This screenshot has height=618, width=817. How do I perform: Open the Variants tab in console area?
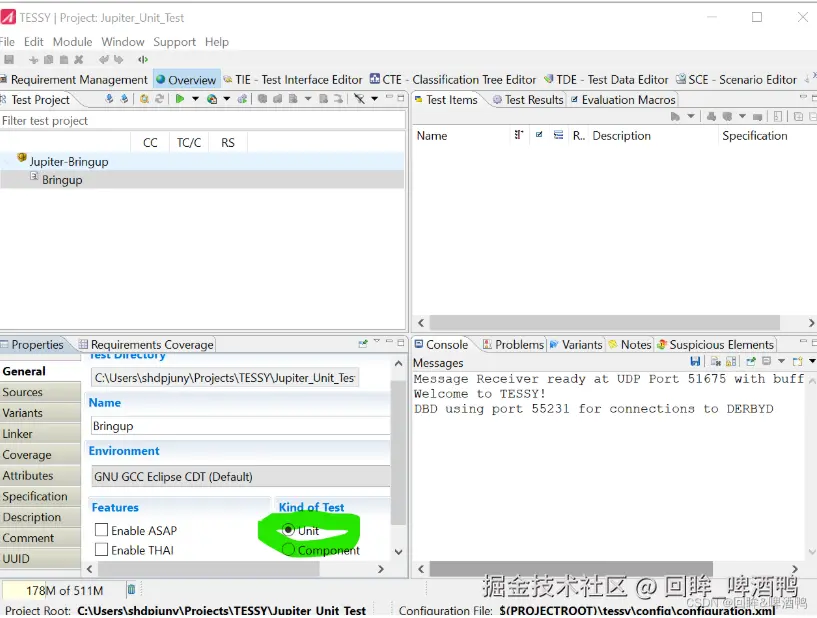coord(576,344)
